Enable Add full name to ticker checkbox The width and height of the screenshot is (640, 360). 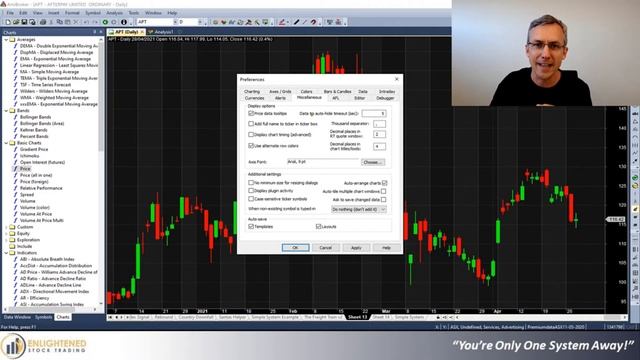pos(251,124)
